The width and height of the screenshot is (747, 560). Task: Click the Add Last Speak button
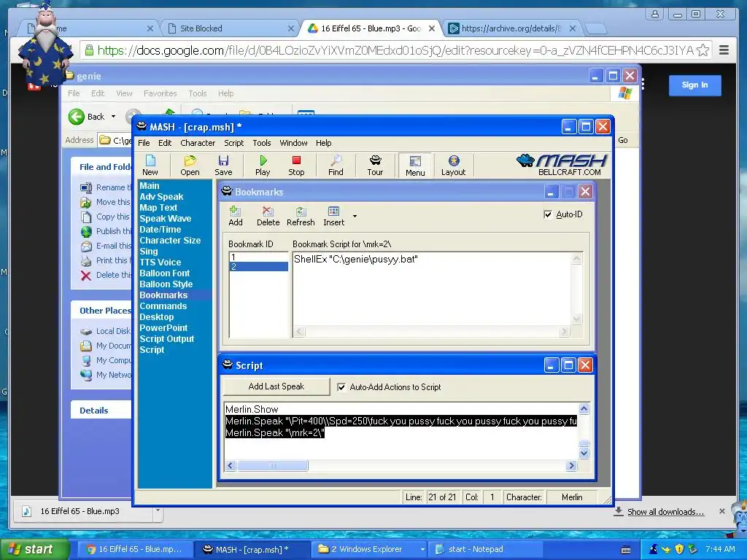tap(276, 386)
